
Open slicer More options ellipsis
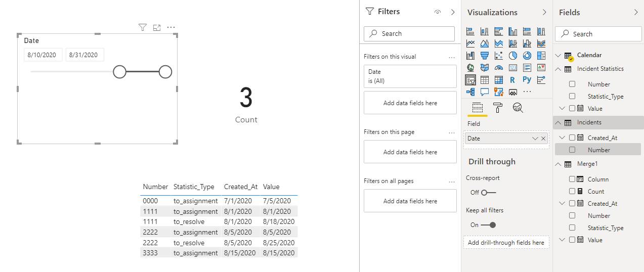[171, 27]
